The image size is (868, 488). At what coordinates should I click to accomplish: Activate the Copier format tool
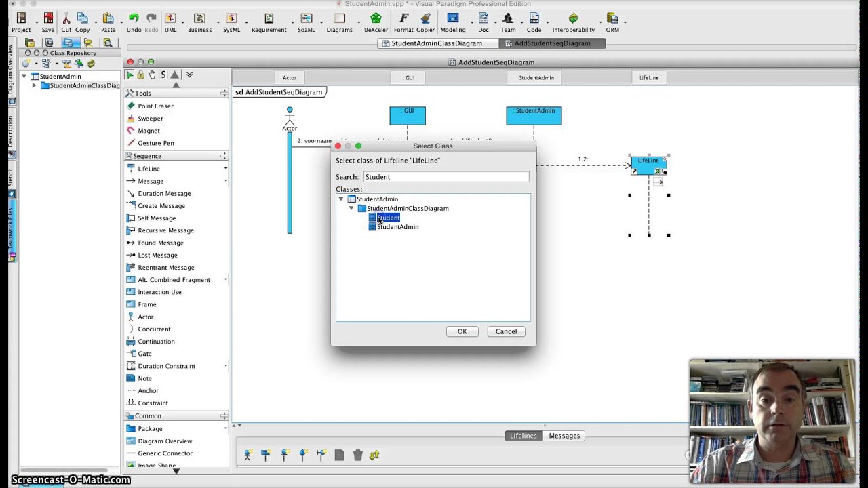coord(425,22)
